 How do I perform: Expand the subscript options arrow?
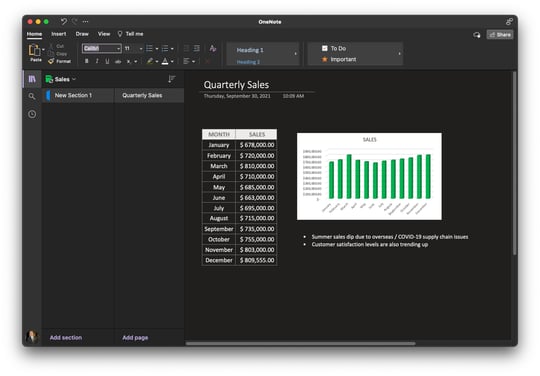136,62
